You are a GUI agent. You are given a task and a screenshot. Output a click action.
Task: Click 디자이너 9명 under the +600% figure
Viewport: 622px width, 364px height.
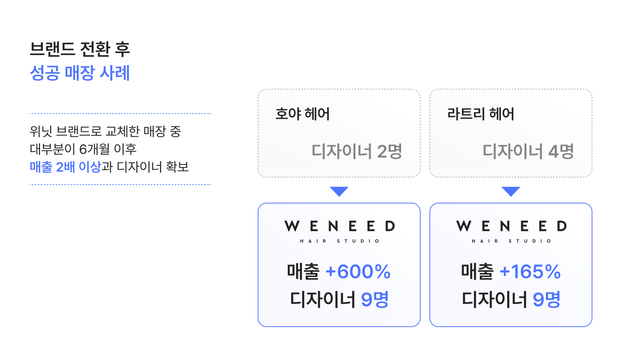[x=339, y=299]
